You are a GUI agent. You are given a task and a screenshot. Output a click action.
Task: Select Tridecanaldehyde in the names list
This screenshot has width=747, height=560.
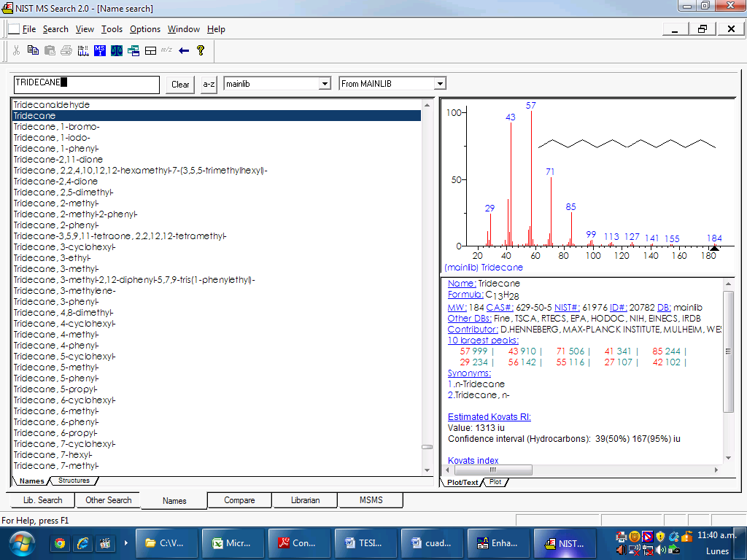click(x=216, y=105)
